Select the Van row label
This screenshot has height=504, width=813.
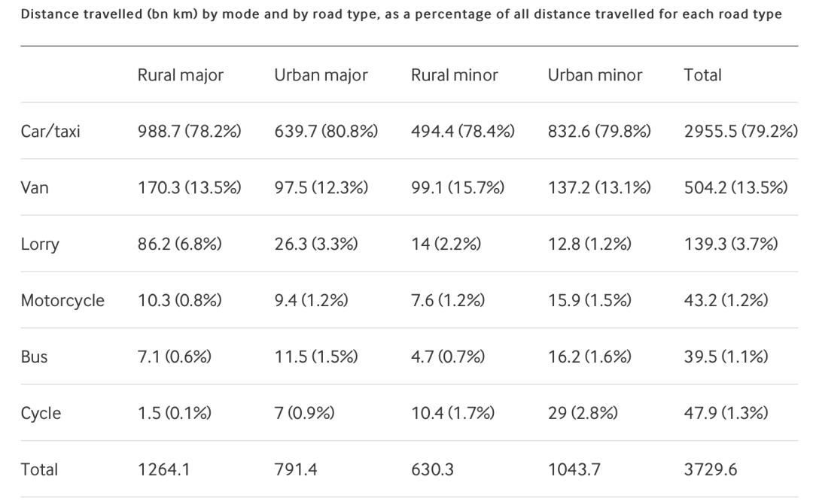[x=35, y=188]
